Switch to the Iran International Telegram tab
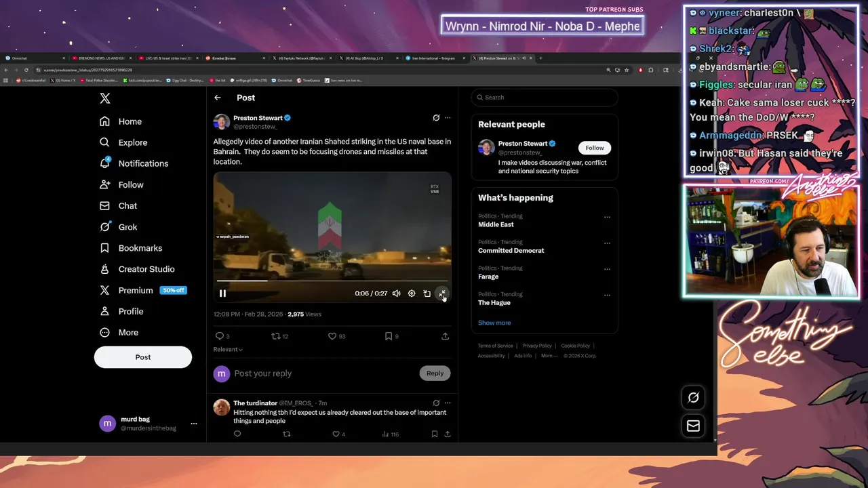 click(x=434, y=58)
